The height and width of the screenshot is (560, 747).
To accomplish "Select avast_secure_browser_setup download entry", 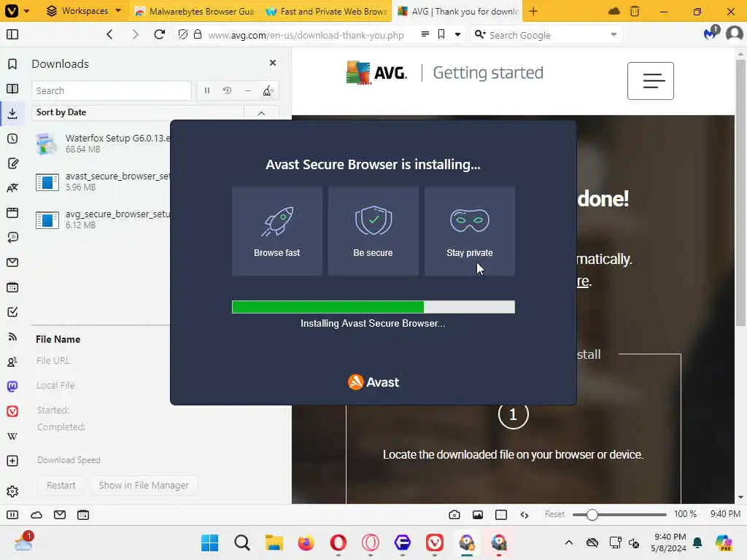I will [x=102, y=182].
